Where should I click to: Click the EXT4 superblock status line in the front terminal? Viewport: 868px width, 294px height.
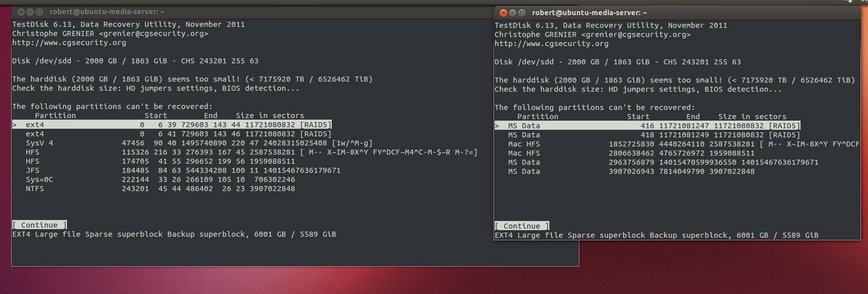[x=656, y=235]
